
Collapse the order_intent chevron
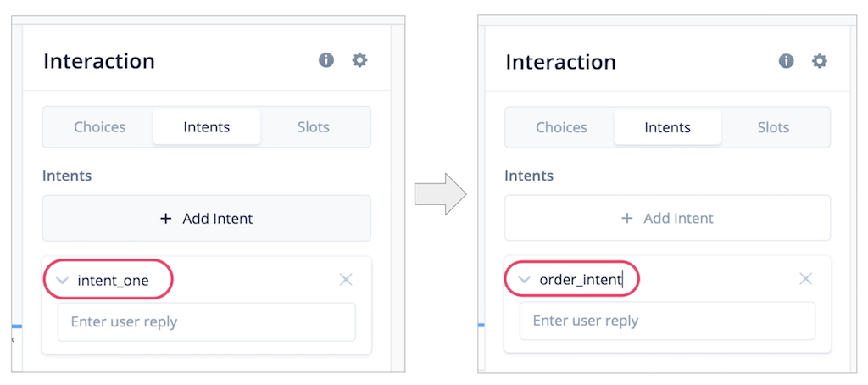523,280
